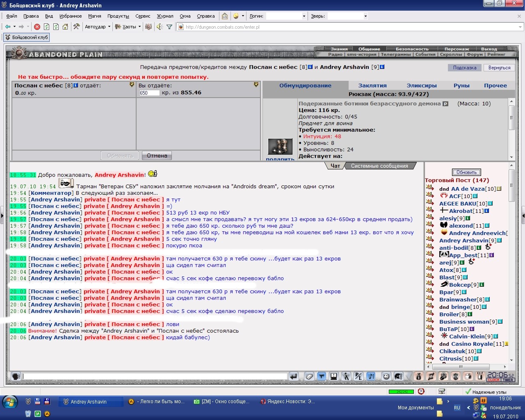The width and height of the screenshot is (525, 420).
Task: Open the Магия menu
Action: pyautogui.click(x=94, y=16)
